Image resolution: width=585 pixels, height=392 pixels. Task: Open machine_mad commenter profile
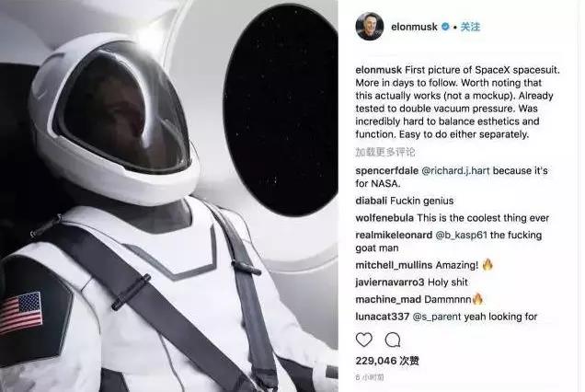[x=388, y=299]
